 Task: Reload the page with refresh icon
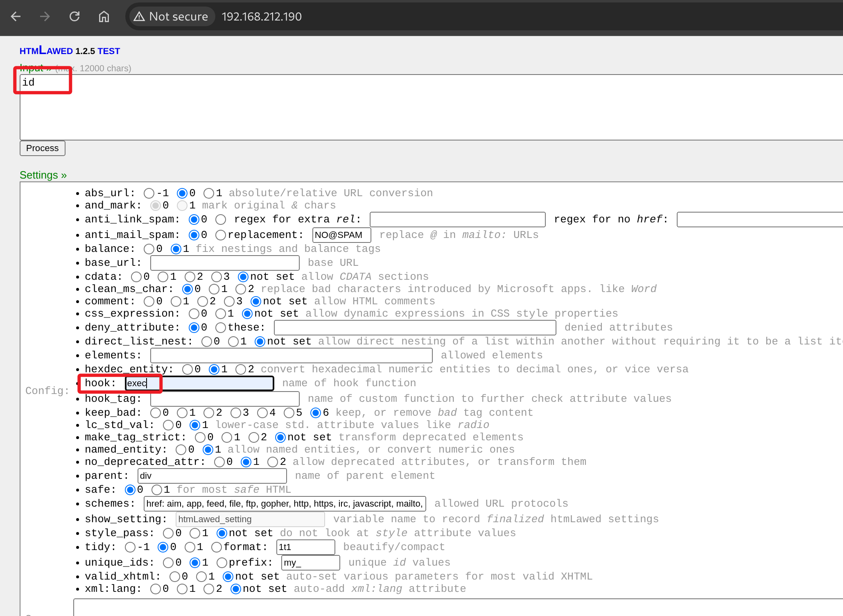click(x=75, y=16)
